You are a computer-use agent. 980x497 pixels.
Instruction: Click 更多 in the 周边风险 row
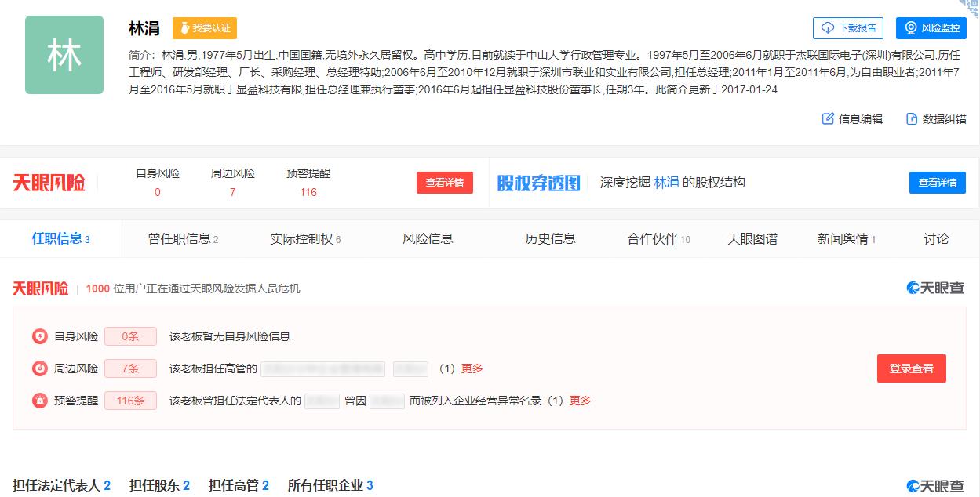[472, 368]
